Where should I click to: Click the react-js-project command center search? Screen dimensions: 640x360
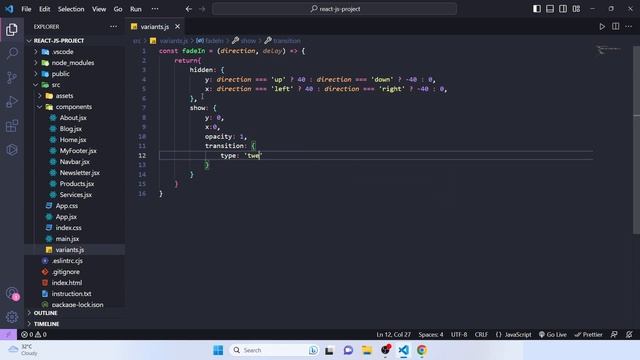pos(334,9)
